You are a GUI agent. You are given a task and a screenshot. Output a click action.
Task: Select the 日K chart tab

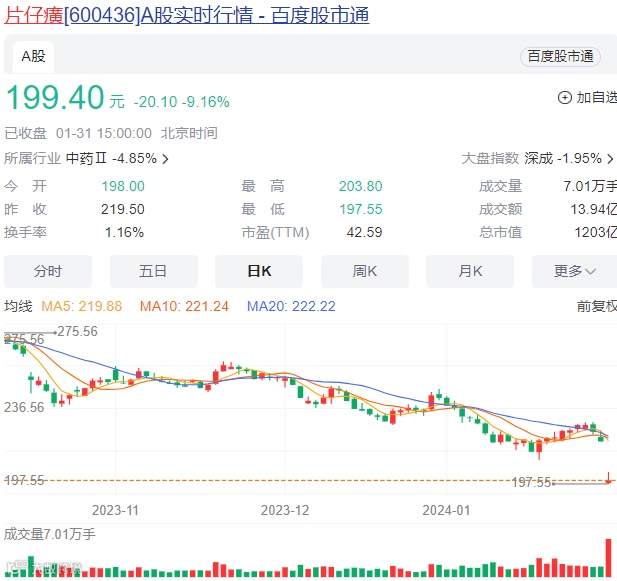tap(259, 271)
